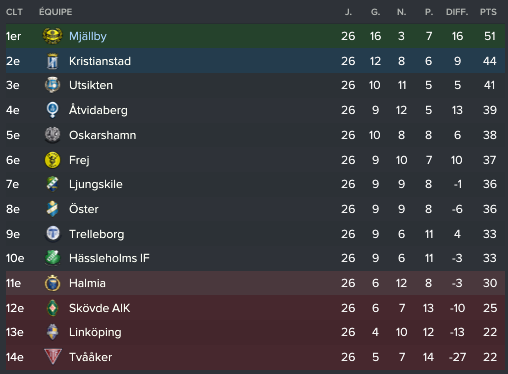The height and width of the screenshot is (374, 508).
Task: Open Utsikten via its team badge
Action: 52,85
